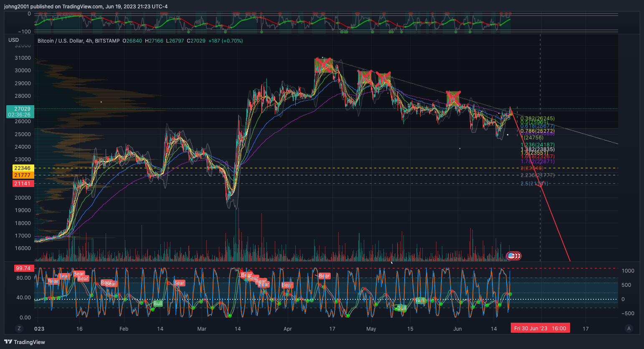
Task: Click the open value O26840
Action: pyautogui.click(x=132, y=41)
